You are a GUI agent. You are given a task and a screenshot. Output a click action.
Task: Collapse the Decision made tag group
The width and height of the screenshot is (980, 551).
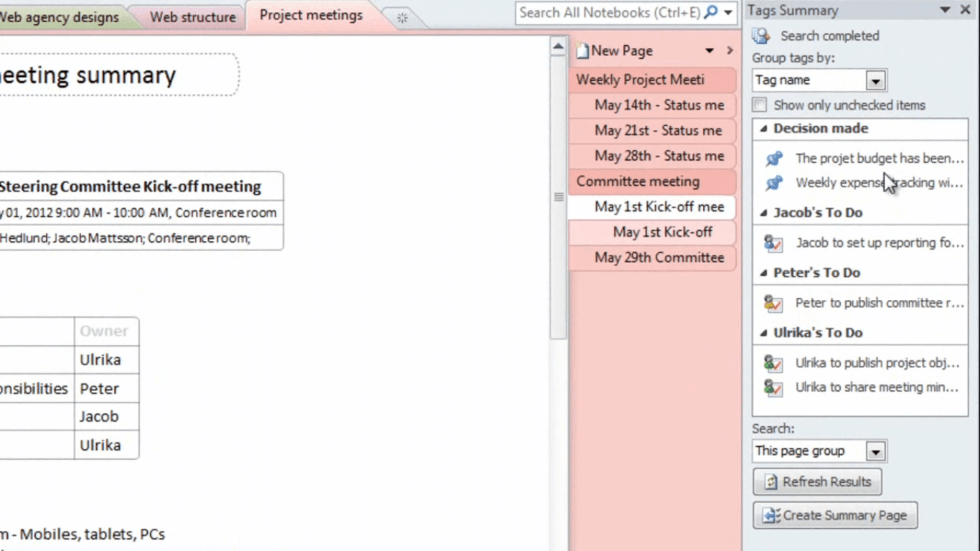pyautogui.click(x=765, y=128)
